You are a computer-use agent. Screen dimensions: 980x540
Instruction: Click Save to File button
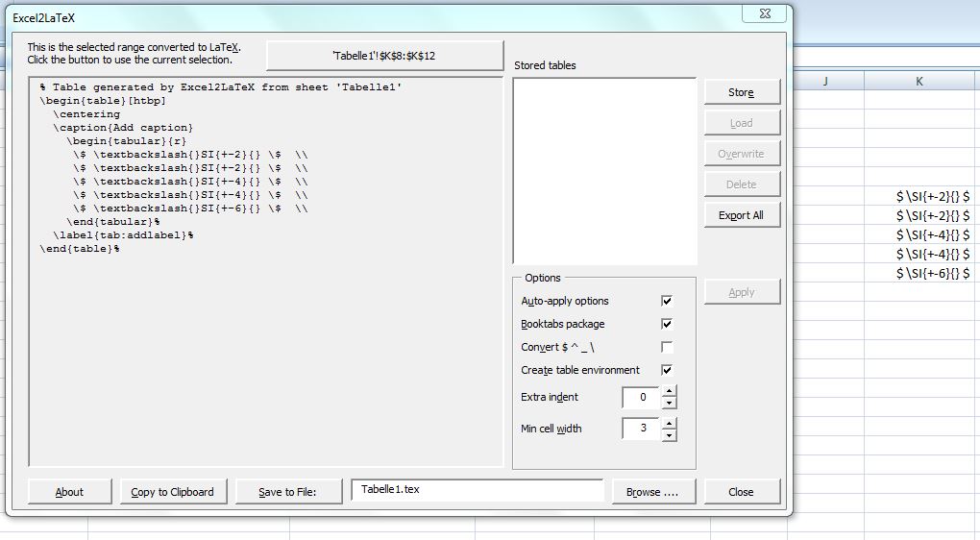(x=288, y=492)
